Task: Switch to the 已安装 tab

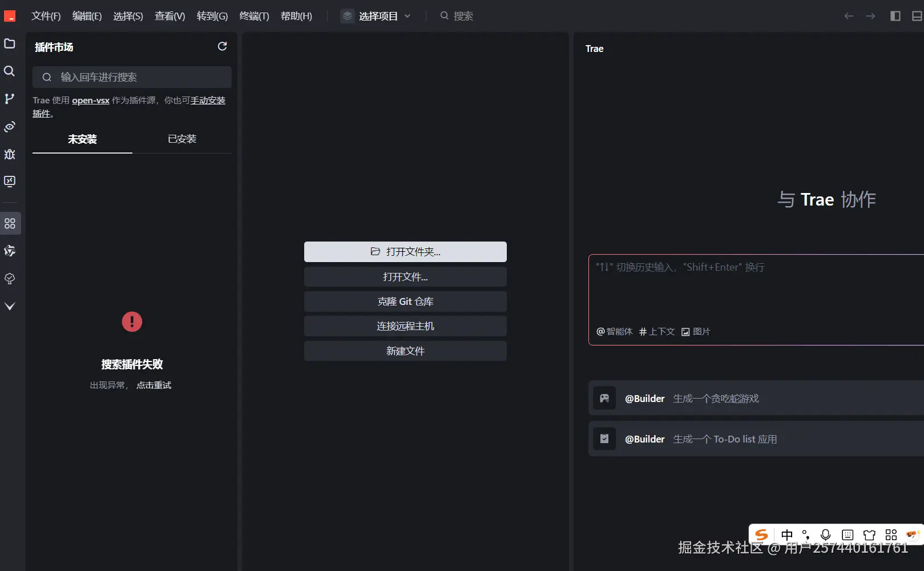Action: [x=181, y=139]
